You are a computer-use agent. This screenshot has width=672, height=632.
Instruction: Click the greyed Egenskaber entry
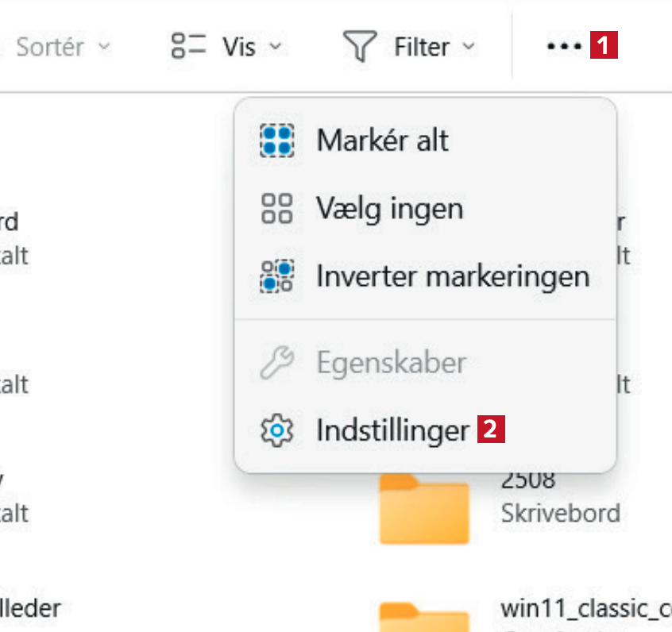coord(391,364)
